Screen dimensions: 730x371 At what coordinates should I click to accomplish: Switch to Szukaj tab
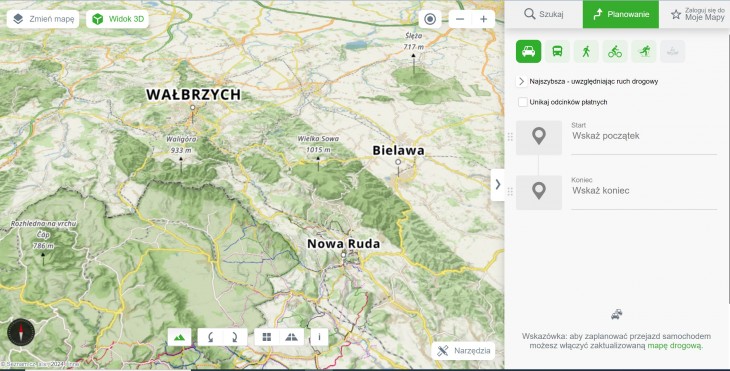click(544, 14)
